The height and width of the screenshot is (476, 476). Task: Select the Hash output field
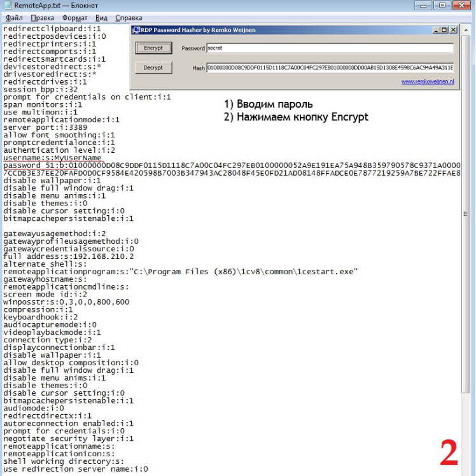coord(330,67)
